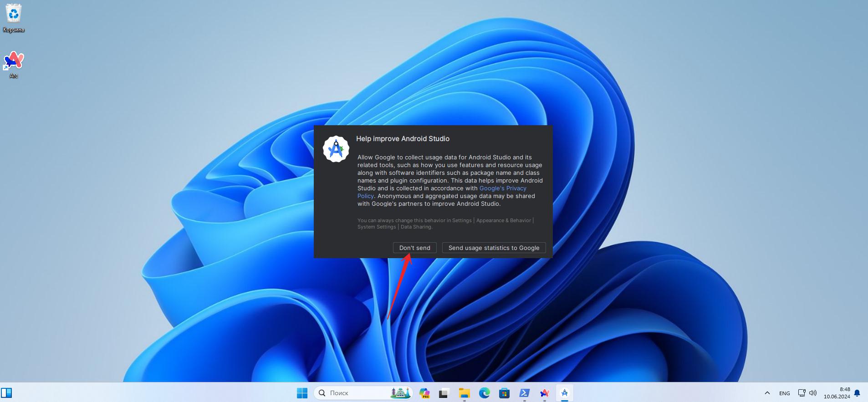Click the "Don't send" button
The height and width of the screenshot is (402, 868).
pyautogui.click(x=414, y=248)
